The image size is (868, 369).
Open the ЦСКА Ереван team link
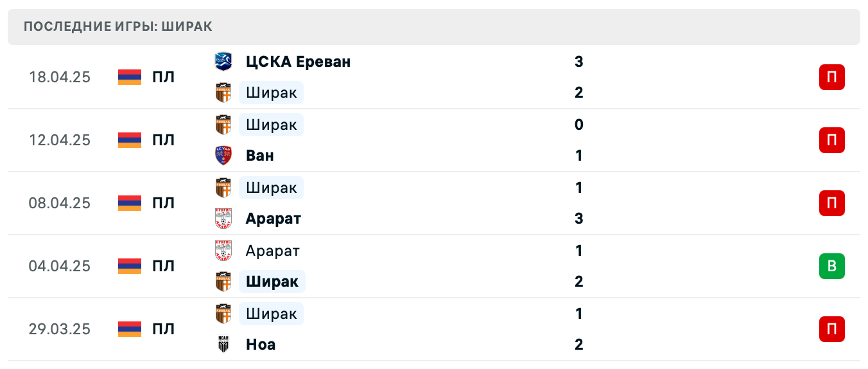(x=298, y=62)
